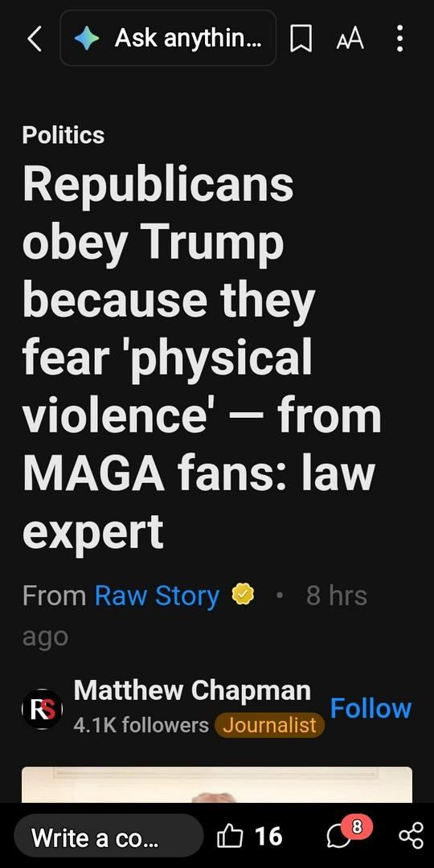Open the Politics category
The image size is (434, 868).
(x=63, y=135)
